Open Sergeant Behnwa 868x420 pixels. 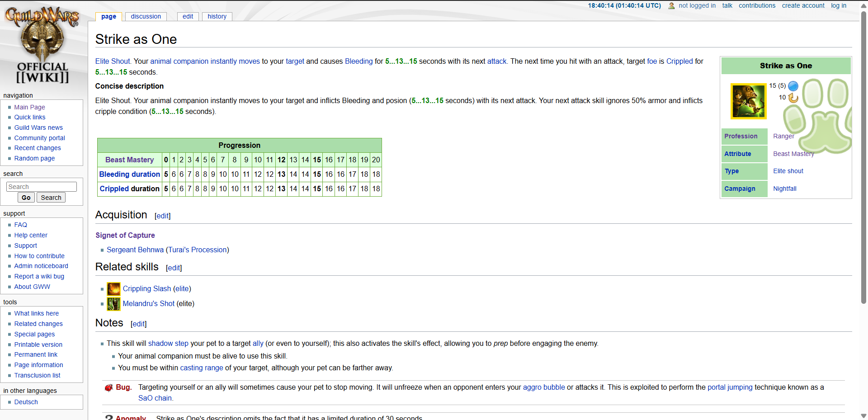click(x=135, y=250)
